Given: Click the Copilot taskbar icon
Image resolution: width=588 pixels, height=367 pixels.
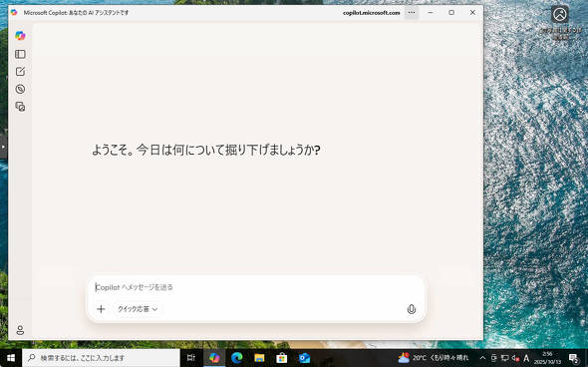Looking at the screenshot, I should 214,358.
